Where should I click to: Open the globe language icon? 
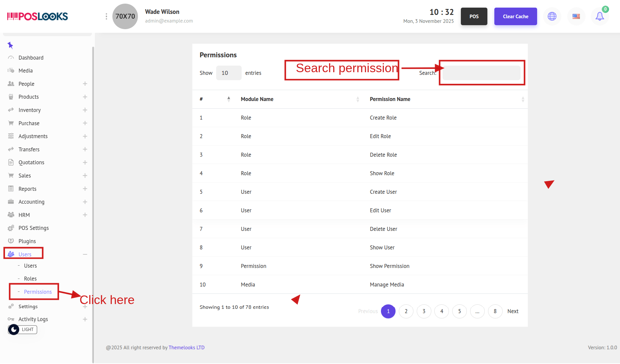(x=552, y=16)
